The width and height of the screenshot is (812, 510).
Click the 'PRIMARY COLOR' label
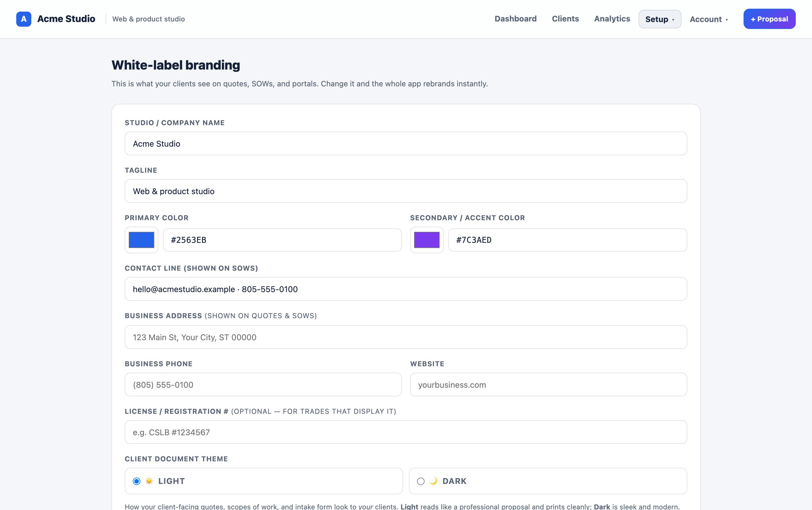pyautogui.click(x=157, y=218)
